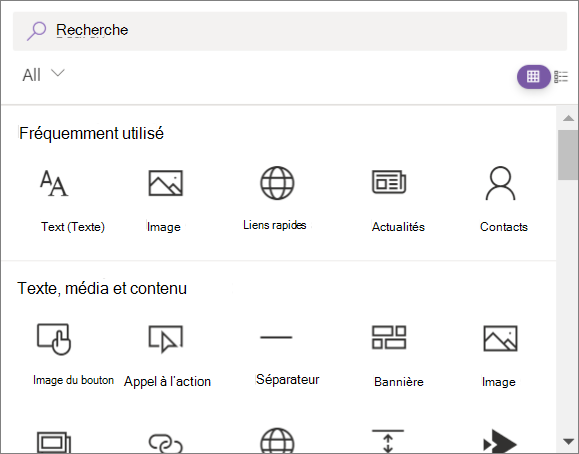Click the Recherche search field

(x=290, y=31)
